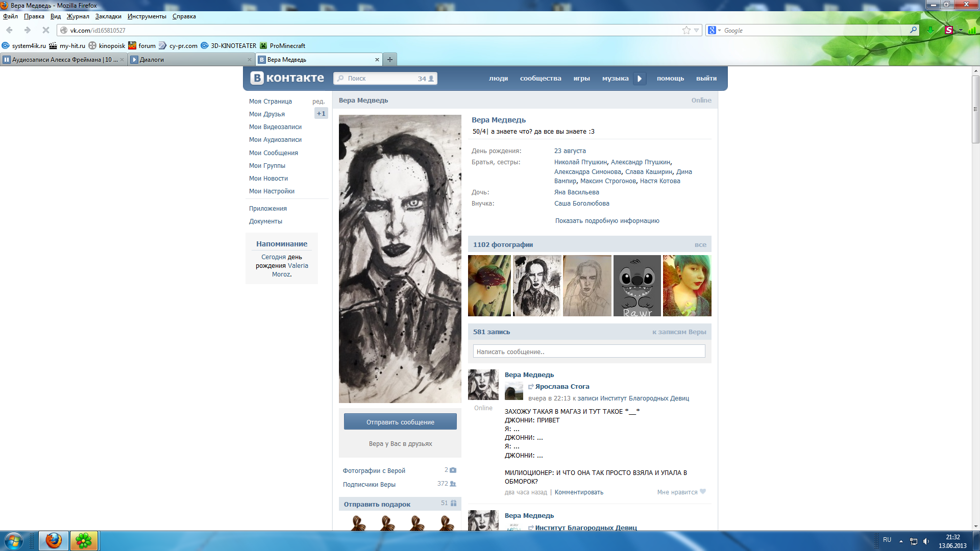This screenshot has height=551, width=980.
Task: Click the Firefox forward arrow button
Action: pyautogui.click(x=27, y=30)
